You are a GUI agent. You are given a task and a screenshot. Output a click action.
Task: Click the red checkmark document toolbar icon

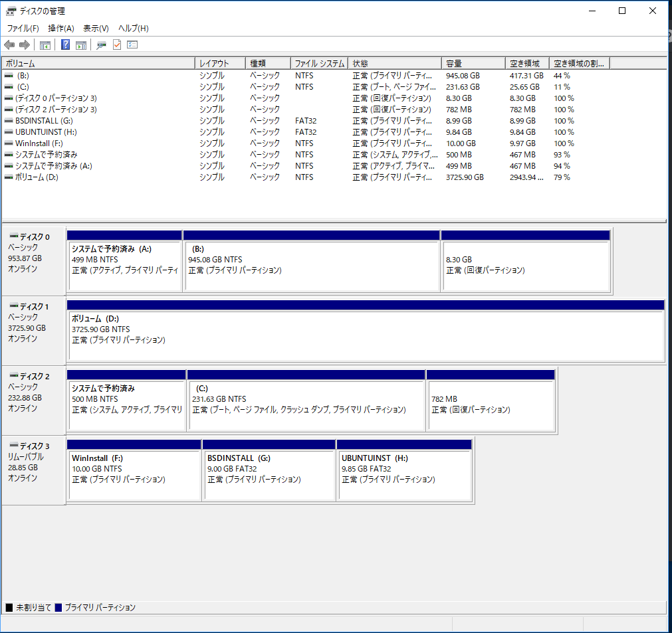click(117, 45)
